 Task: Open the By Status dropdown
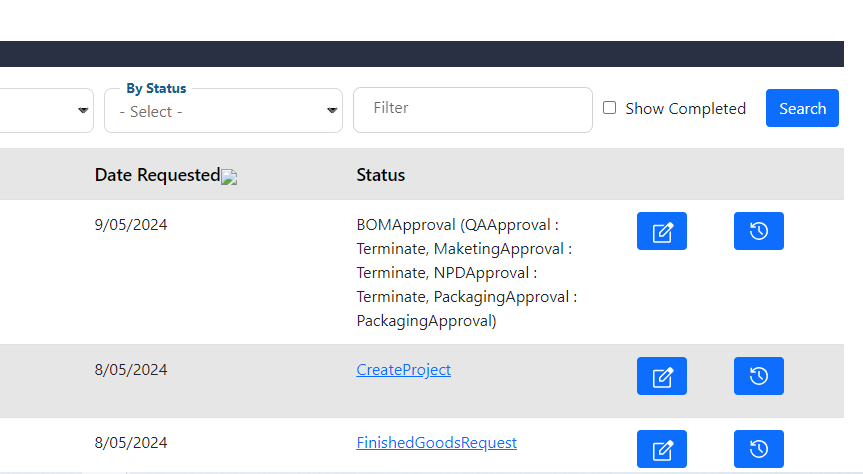[x=223, y=111]
